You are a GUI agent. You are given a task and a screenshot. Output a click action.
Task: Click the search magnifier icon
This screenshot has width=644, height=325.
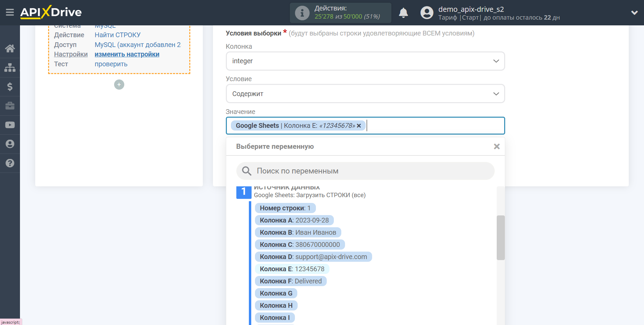[x=246, y=171]
